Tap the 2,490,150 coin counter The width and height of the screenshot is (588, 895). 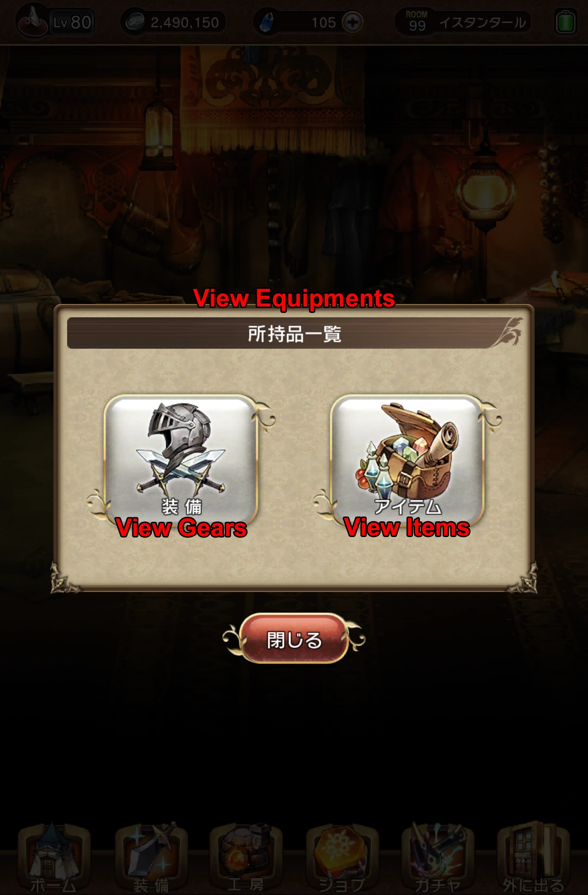[184, 23]
